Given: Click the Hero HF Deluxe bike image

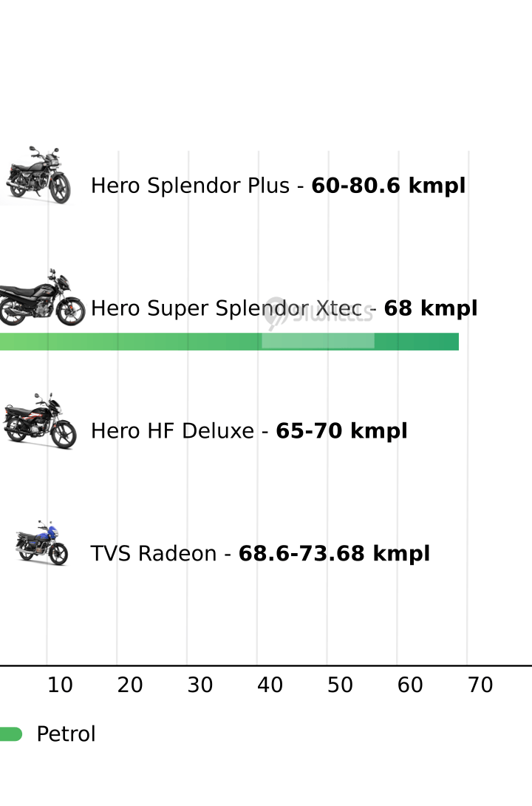Looking at the screenshot, I should point(40,421).
